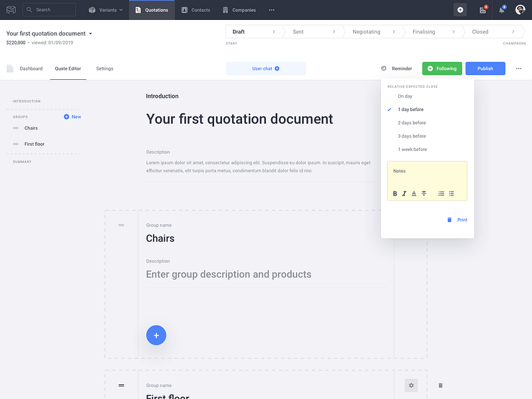Click the Publish button
The height and width of the screenshot is (399, 532).
click(x=485, y=68)
